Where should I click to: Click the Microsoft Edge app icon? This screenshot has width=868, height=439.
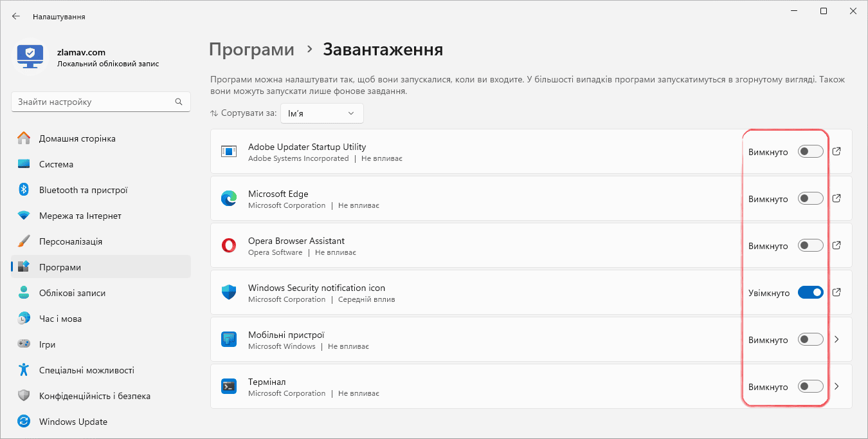[229, 199]
